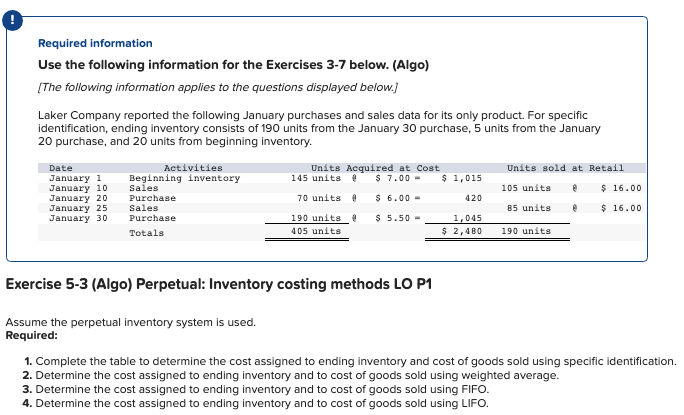Click the 'Activities' column header

click(193, 168)
